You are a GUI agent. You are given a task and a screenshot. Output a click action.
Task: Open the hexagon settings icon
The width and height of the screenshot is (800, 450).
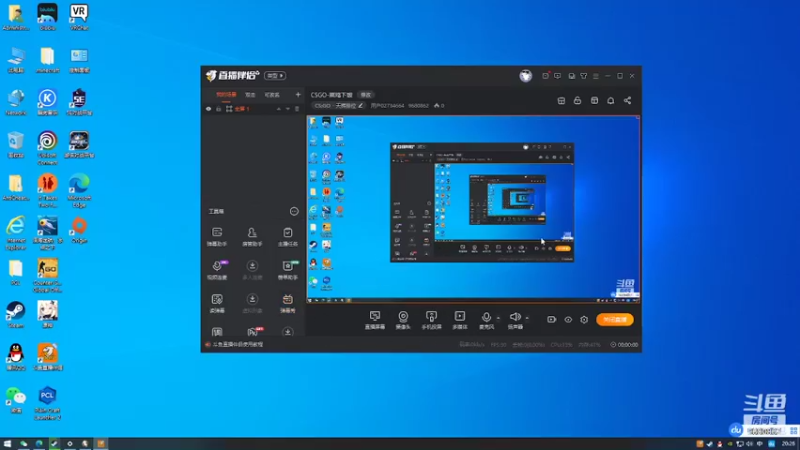click(x=584, y=319)
